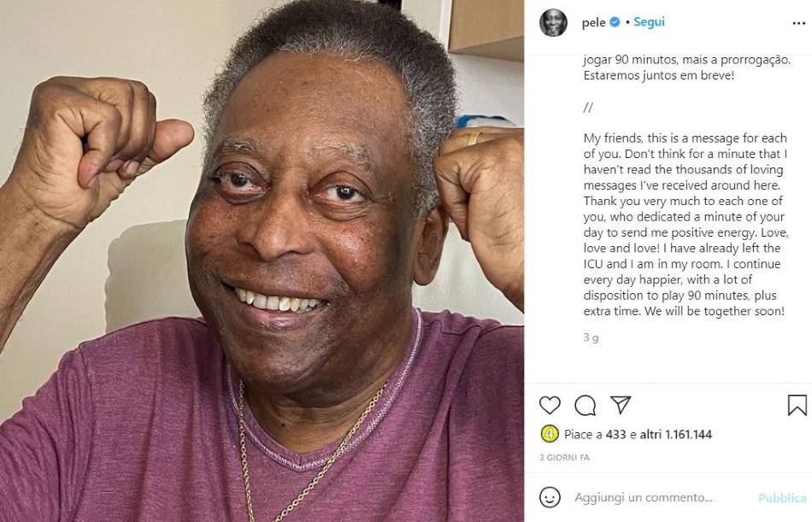Click the blue verified badge

pos(615,22)
